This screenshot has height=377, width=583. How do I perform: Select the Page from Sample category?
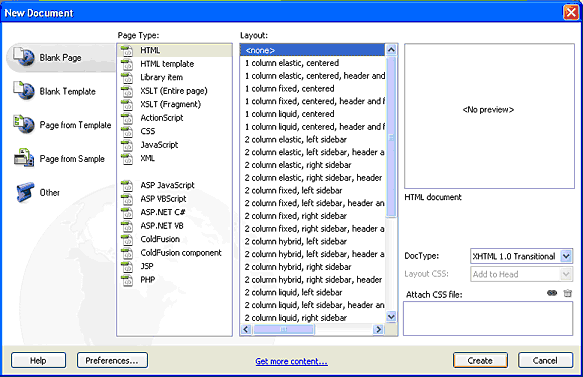59,159
